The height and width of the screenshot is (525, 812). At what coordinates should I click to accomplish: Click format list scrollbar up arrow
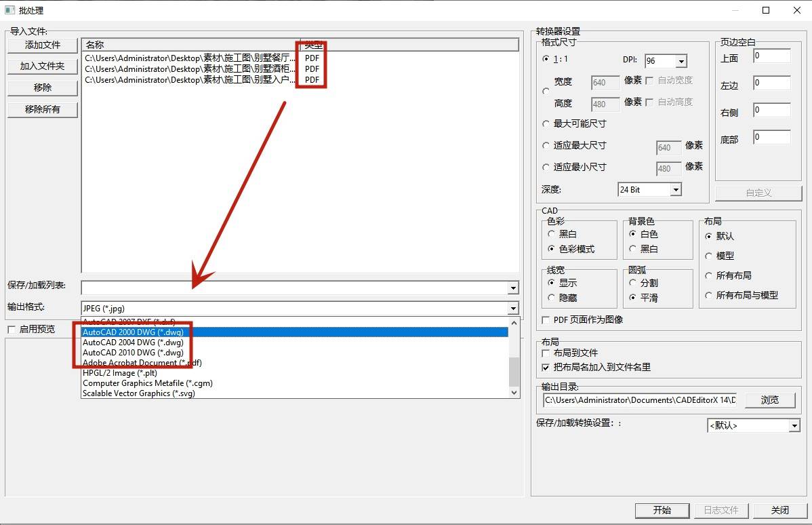[514, 322]
